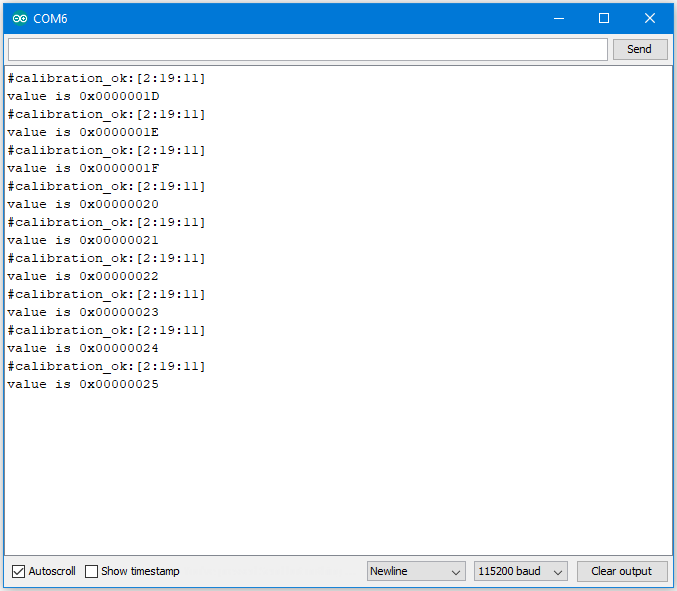Image resolution: width=677 pixels, height=591 pixels.
Task: Close the COM6 serial monitor window
Action: click(x=650, y=18)
